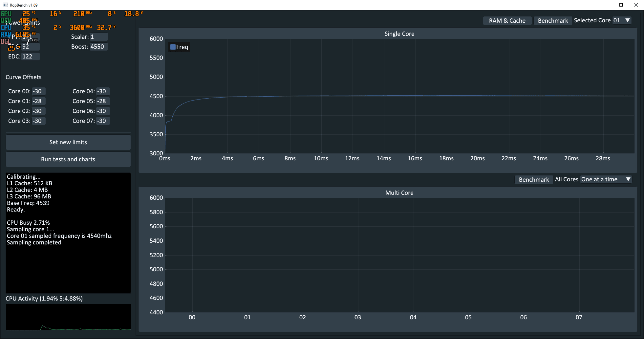Edit the TDC limit field showing 92
644x339 pixels.
coord(31,47)
